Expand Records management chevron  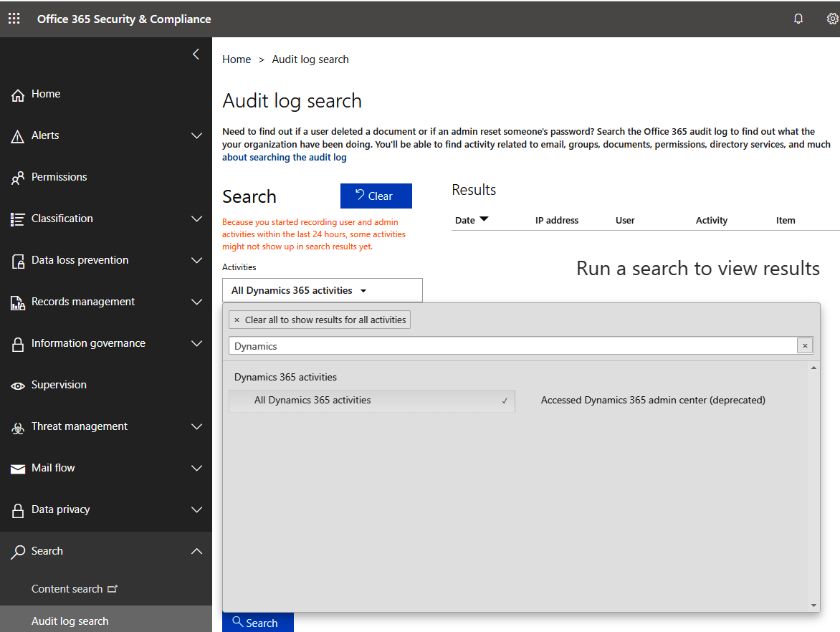tap(196, 302)
